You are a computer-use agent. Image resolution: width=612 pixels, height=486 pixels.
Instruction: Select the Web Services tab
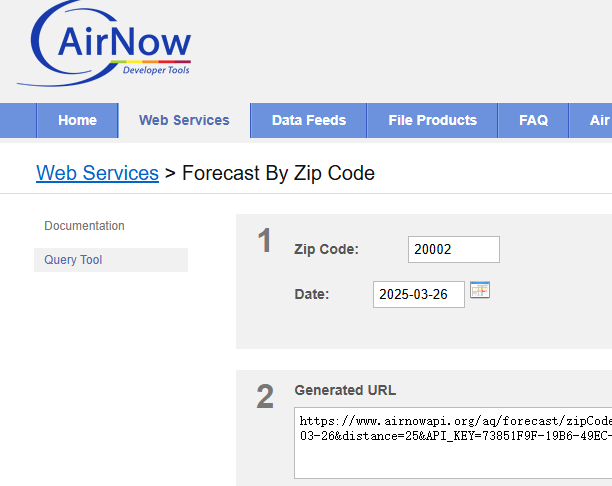(x=184, y=120)
